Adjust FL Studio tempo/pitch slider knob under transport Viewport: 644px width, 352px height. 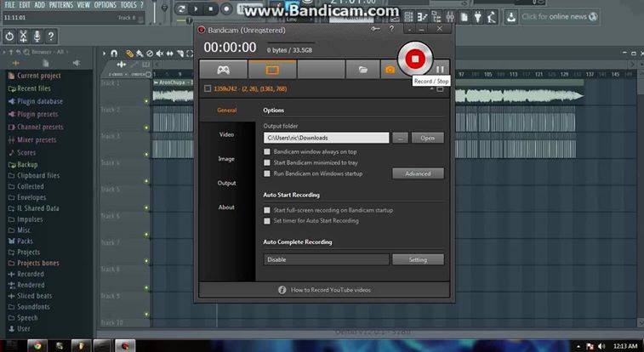tap(188, 20)
